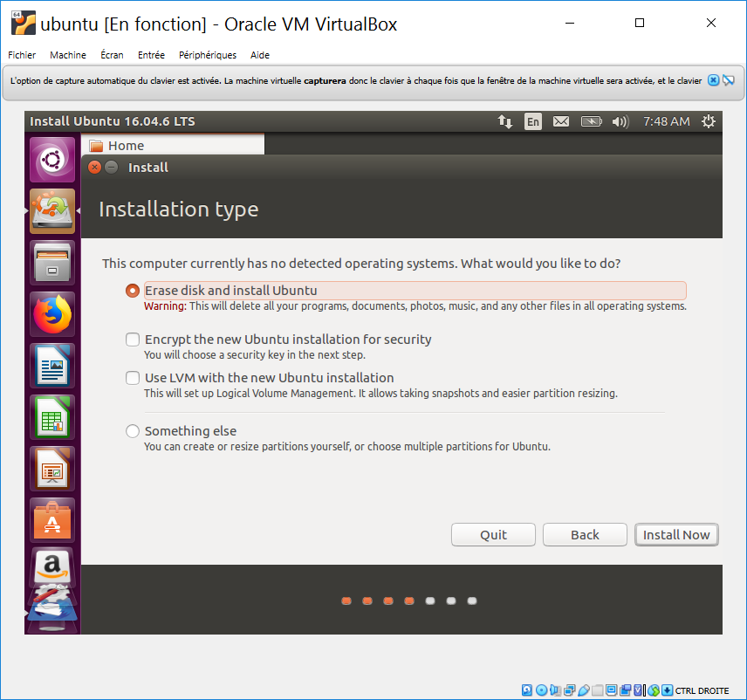Open the Périphériques menu
The image size is (747, 700).
pyautogui.click(x=208, y=55)
